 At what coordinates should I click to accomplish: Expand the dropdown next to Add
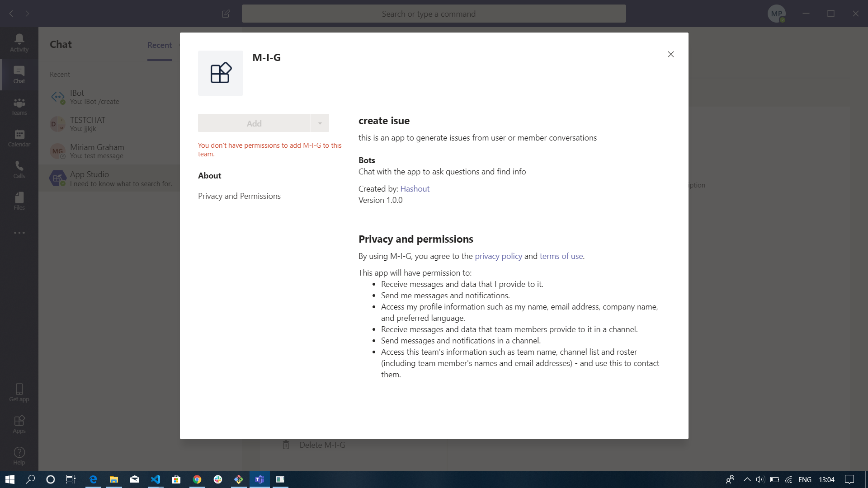pyautogui.click(x=320, y=122)
